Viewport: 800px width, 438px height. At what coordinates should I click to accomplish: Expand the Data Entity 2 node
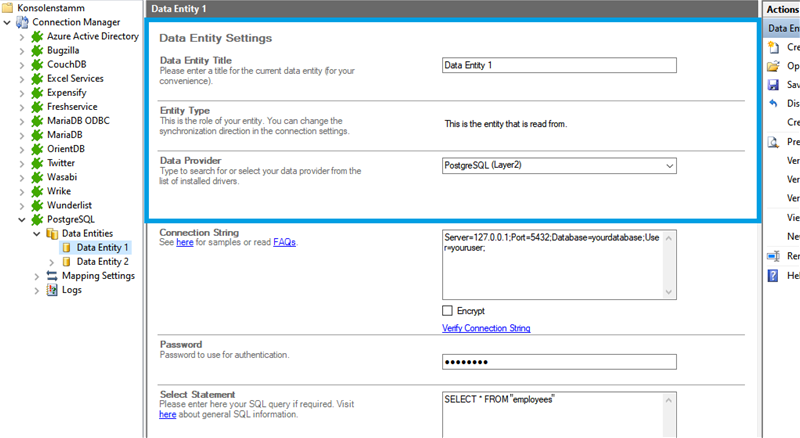click(x=52, y=262)
